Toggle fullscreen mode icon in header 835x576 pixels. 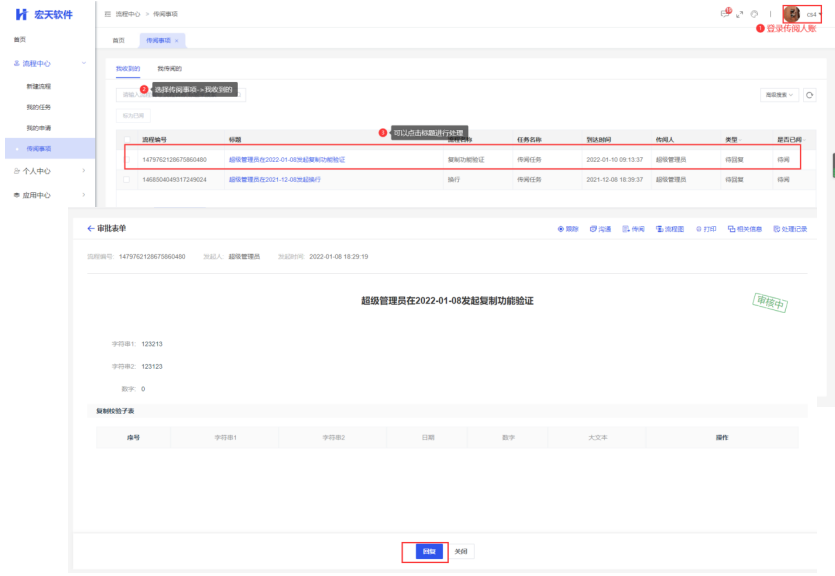click(740, 13)
